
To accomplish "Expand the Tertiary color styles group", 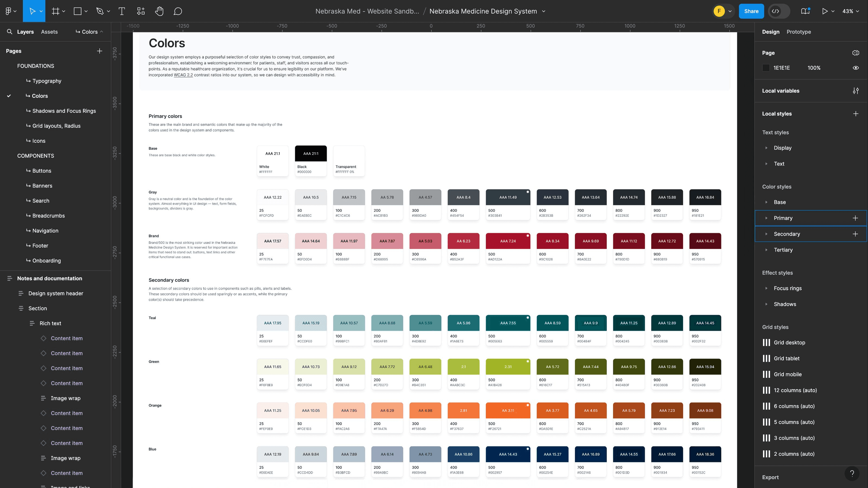I will [766, 250].
